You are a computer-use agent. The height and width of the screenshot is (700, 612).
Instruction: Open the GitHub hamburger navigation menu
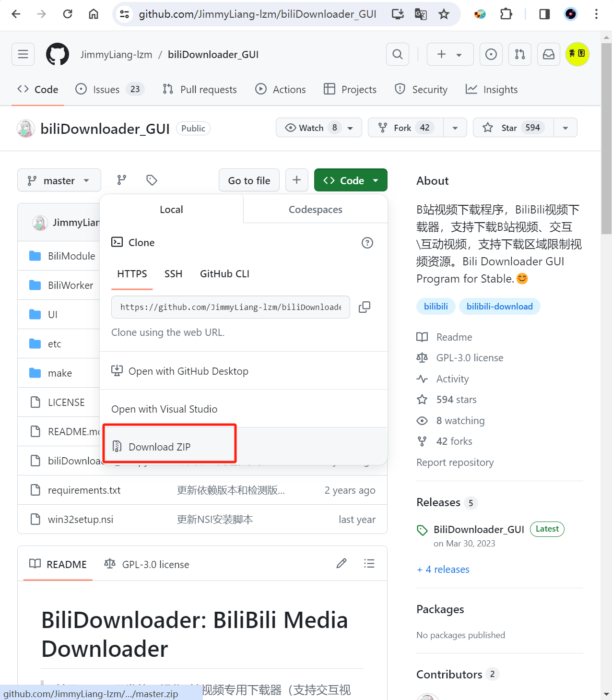(23, 54)
